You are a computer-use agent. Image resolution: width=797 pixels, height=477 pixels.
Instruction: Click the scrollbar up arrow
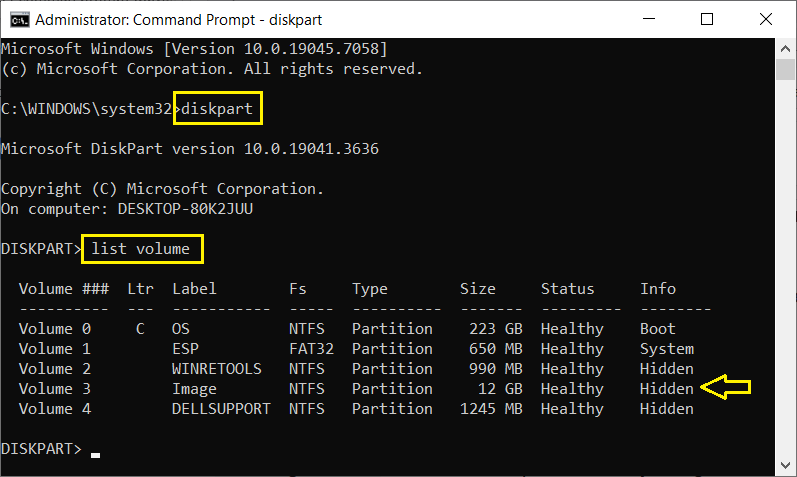click(x=785, y=49)
